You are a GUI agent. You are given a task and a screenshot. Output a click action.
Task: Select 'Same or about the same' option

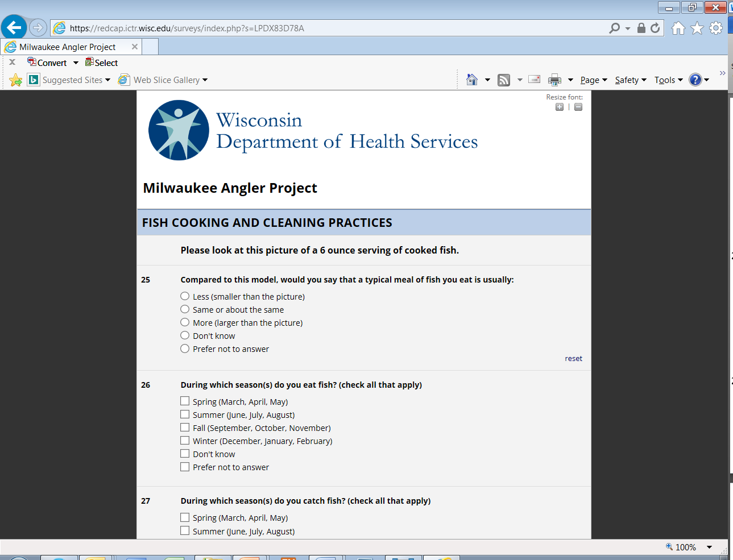click(x=185, y=309)
